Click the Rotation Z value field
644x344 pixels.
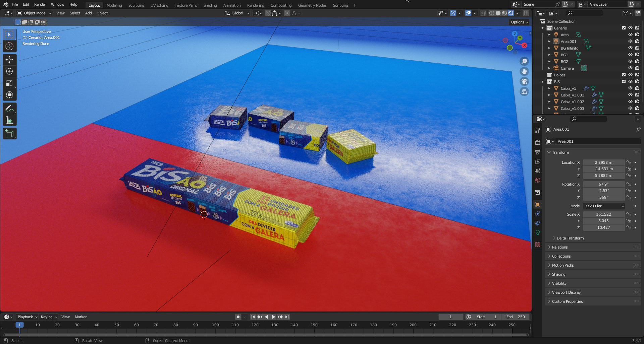603,197
